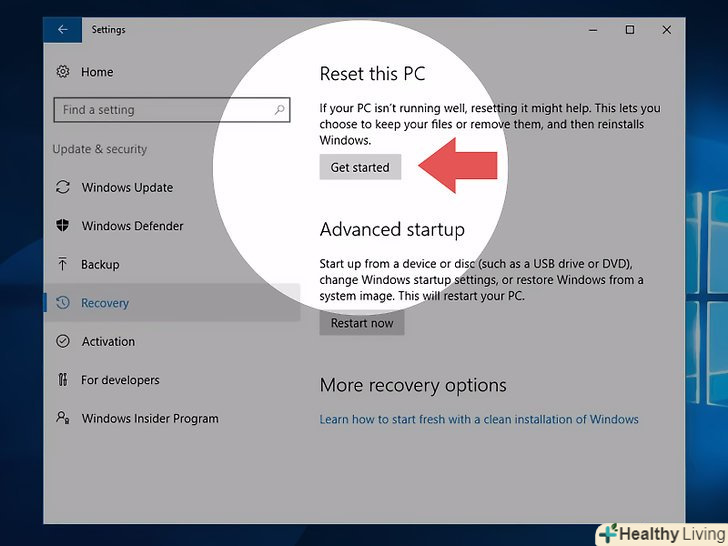Click the Backup upload arrow icon
Screen dimensions: 728x546
click(62, 264)
